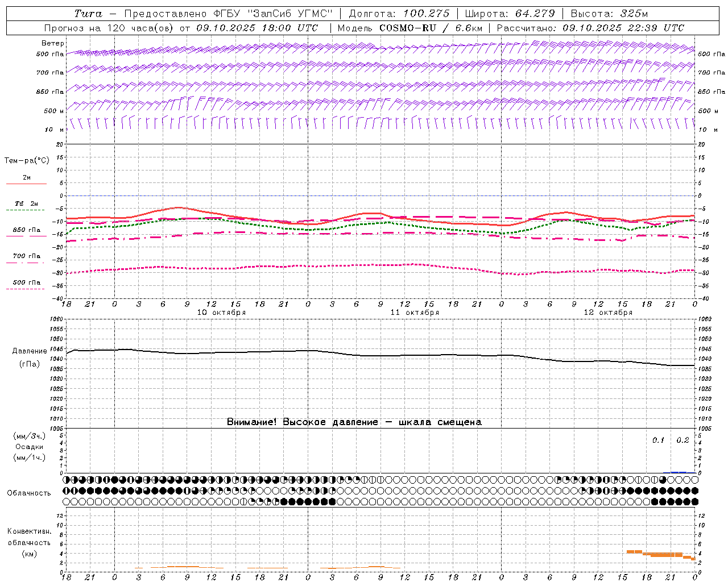Click the Осадки precipitation label
This screenshot has height=582, width=728.
tap(29, 447)
